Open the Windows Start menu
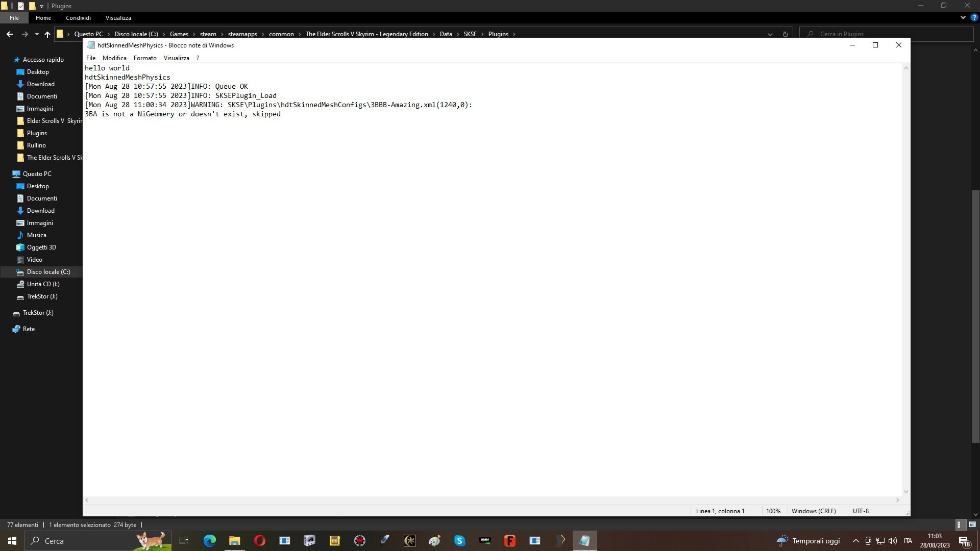The width and height of the screenshot is (980, 551). click(x=12, y=541)
